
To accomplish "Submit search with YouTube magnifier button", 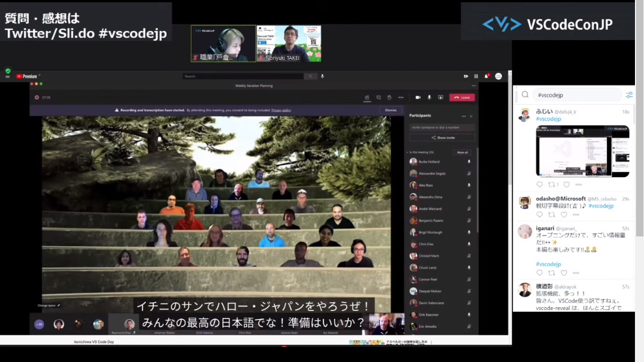I will click(x=310, y=76).
